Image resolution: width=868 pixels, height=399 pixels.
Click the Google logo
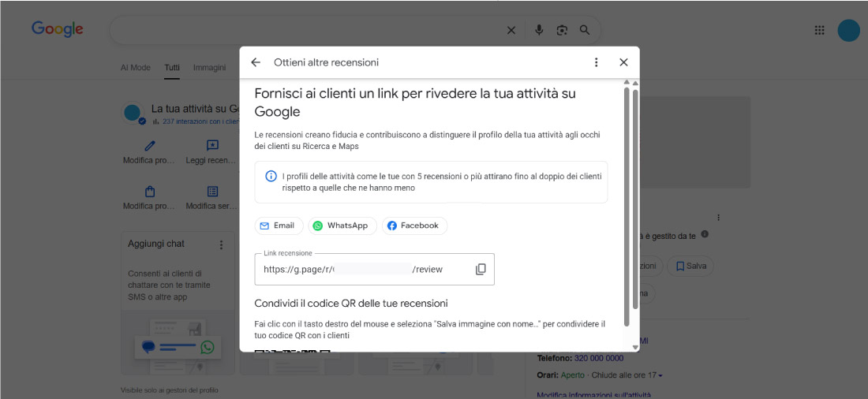click(58, 29)
